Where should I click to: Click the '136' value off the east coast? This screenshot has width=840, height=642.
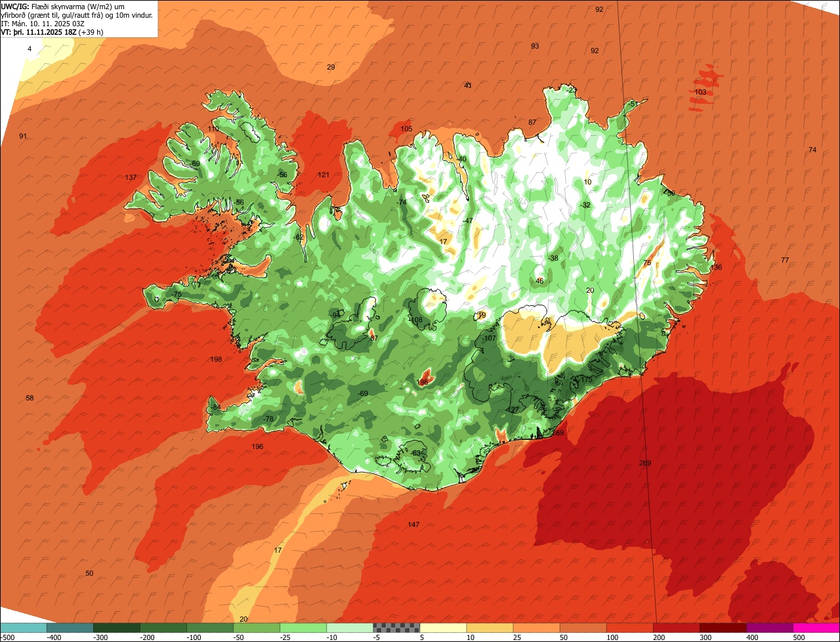[x=716, y=267]
